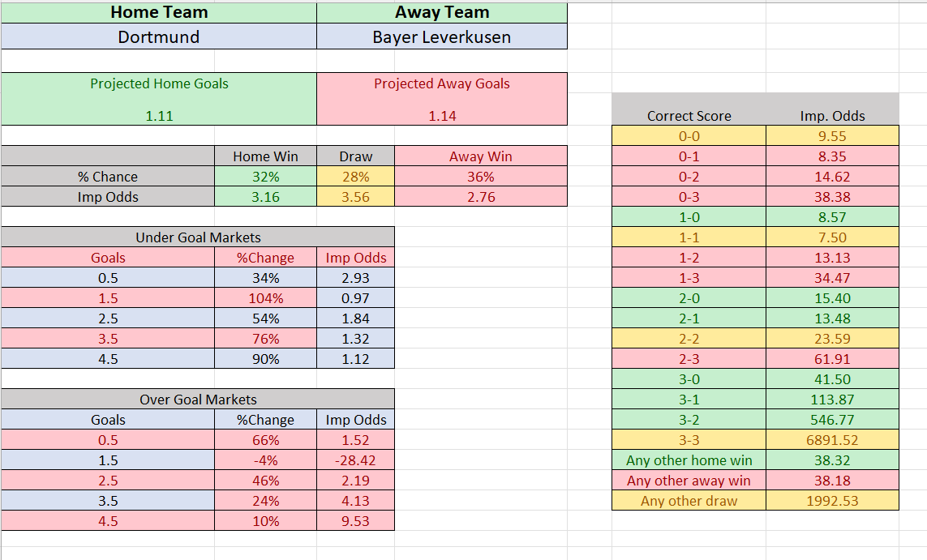927x560 pixels.
Task: Select the Any other draw cell
Action: (x=689, y=501)
